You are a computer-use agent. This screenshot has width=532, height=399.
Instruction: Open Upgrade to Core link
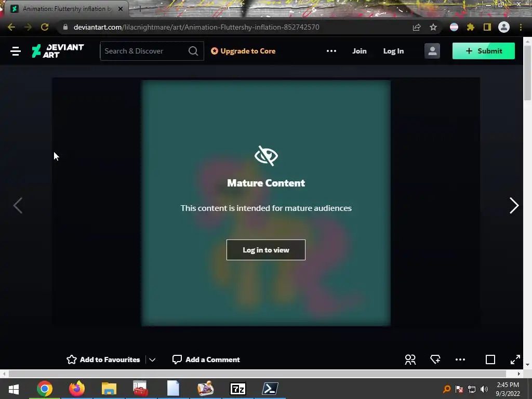pyautogui.click(x=243, y=51)
